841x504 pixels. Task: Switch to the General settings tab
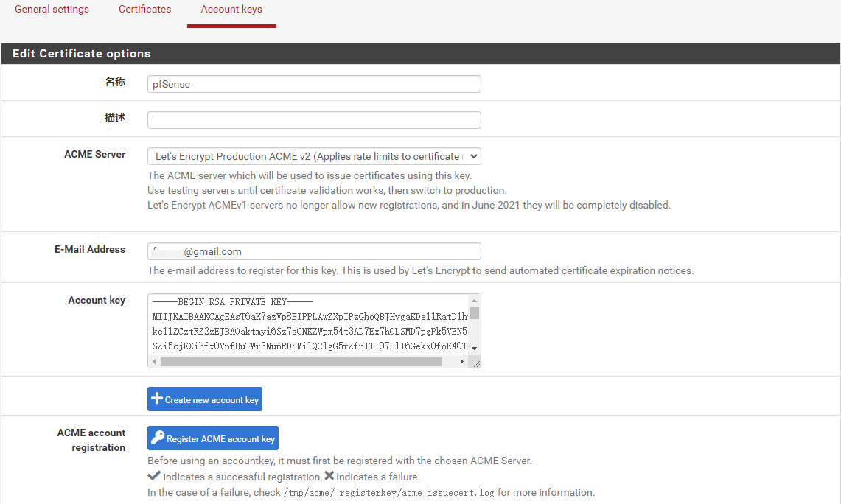point(52,10)
